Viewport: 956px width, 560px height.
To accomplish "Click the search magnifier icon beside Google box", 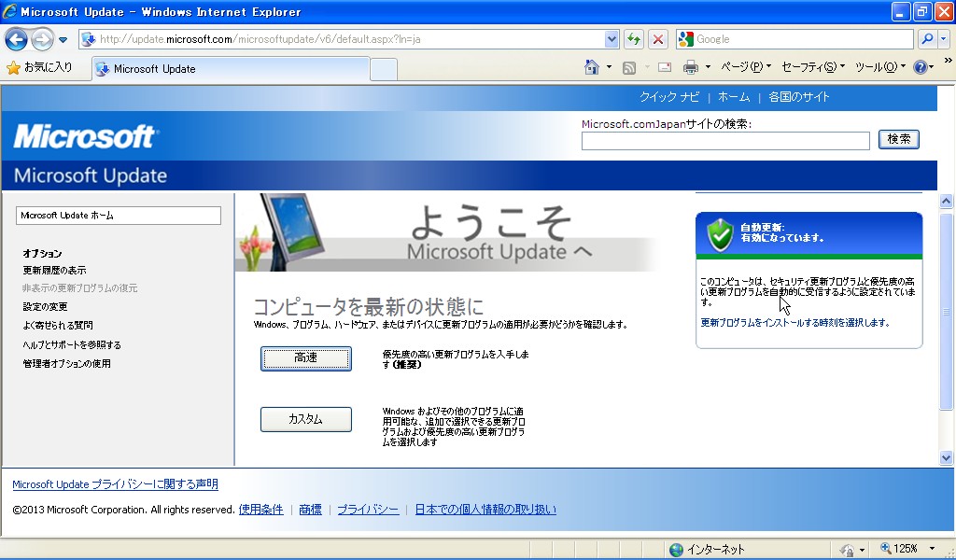I will point(927,39).
